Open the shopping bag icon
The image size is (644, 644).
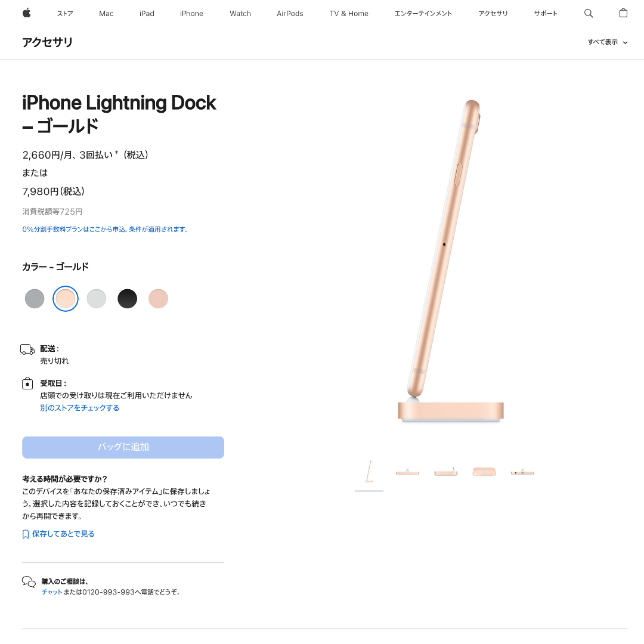623,13
